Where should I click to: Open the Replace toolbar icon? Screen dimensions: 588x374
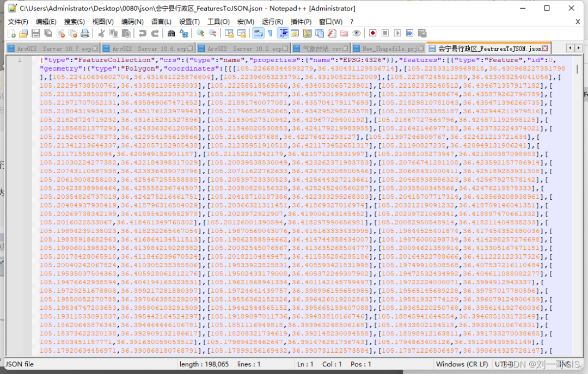pos(184,33)
